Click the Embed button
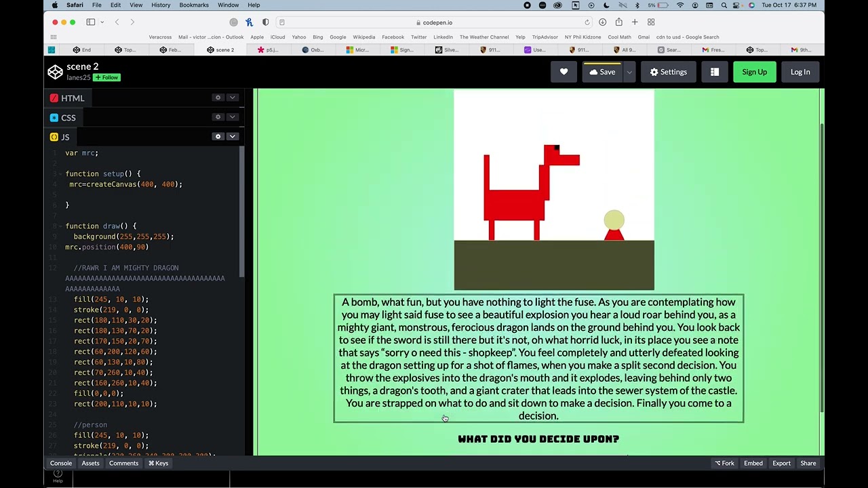The height and width of the screenshot is (488, 868). (753, 463)
